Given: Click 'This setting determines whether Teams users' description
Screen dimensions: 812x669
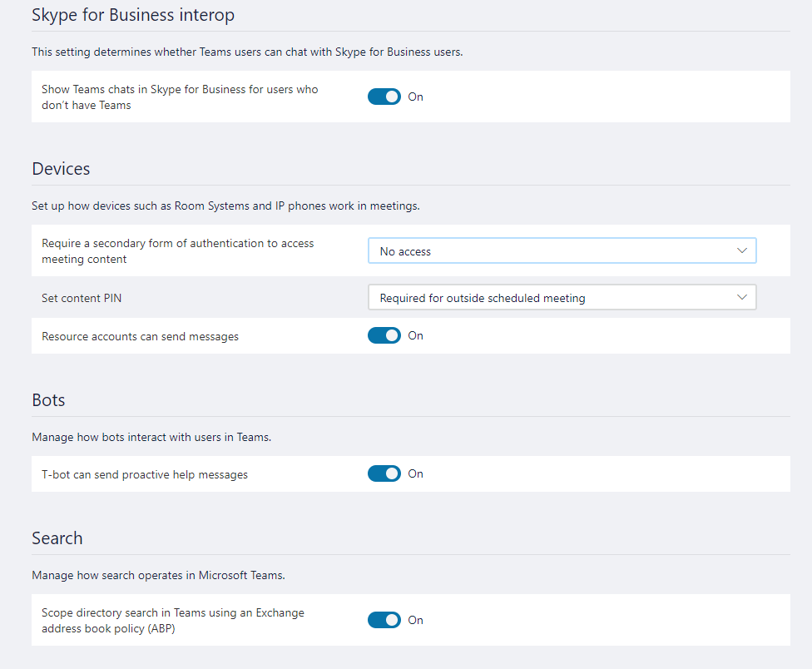Looking at the screenshot, I should pos(248,52).
